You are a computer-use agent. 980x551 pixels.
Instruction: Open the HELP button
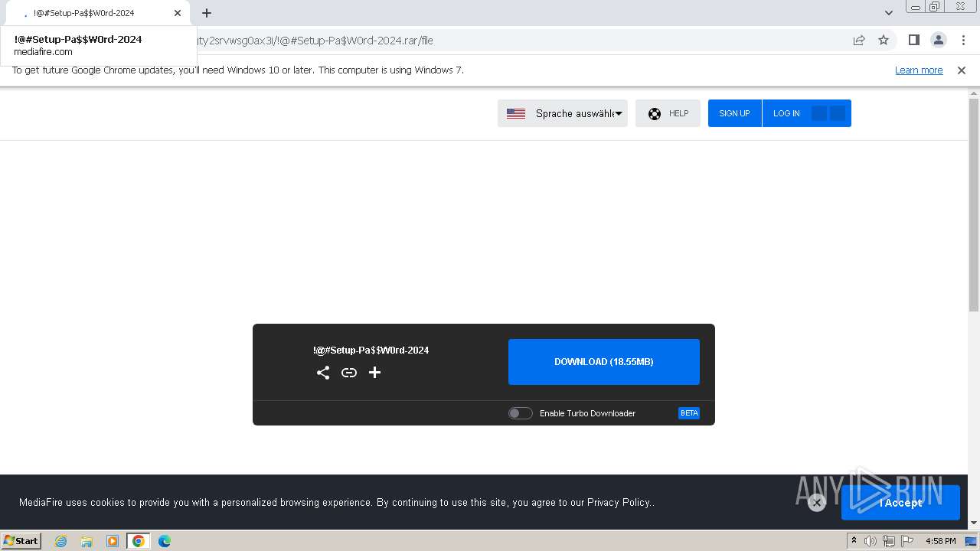(x=668, y=113)
